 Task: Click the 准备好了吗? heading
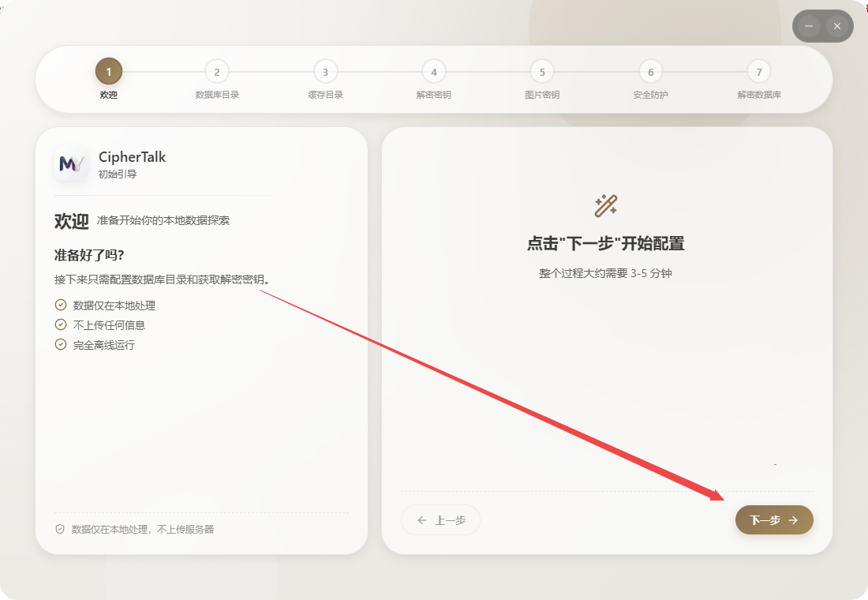point(89,255)
